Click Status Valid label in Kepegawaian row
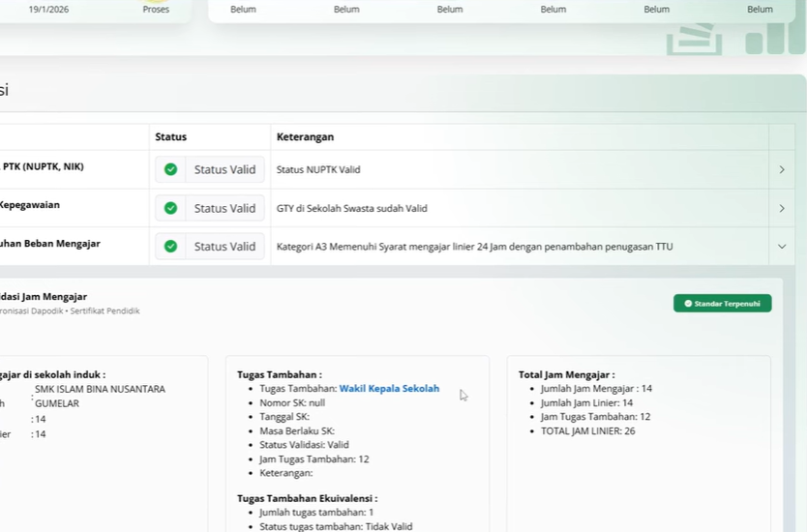Image resolution: width=807 pixels, height=532 pixels. click(x=224, y=208)
